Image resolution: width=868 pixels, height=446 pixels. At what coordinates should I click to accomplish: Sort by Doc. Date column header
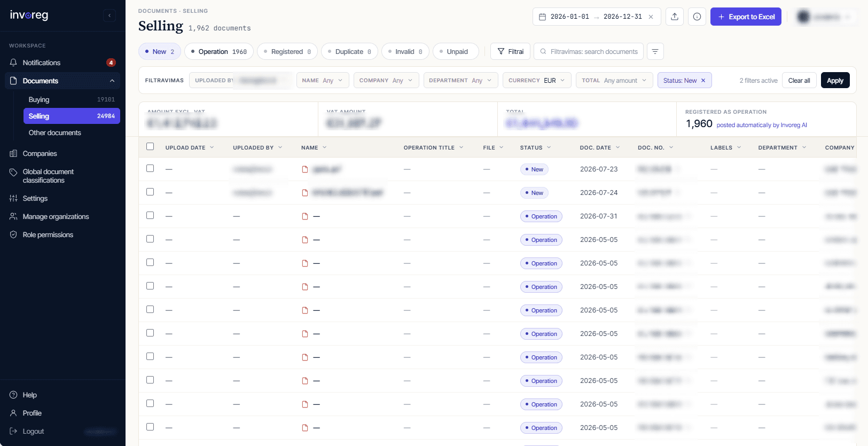click(x=600, y=147)
